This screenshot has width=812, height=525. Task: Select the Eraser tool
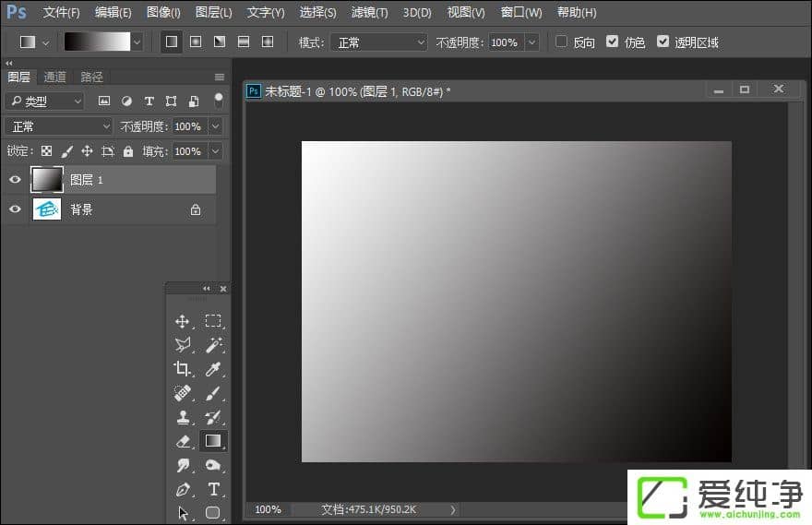click(x=183, y=442)
